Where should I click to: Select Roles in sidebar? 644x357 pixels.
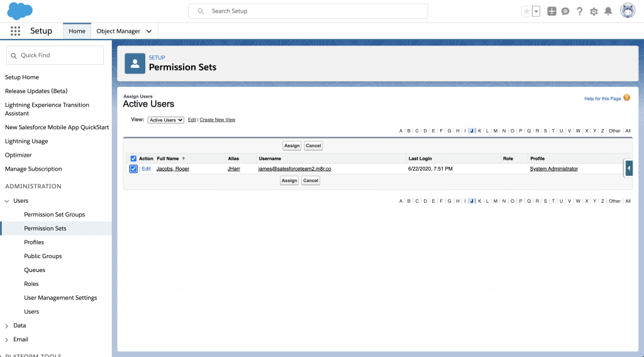(x=31, y=284)
